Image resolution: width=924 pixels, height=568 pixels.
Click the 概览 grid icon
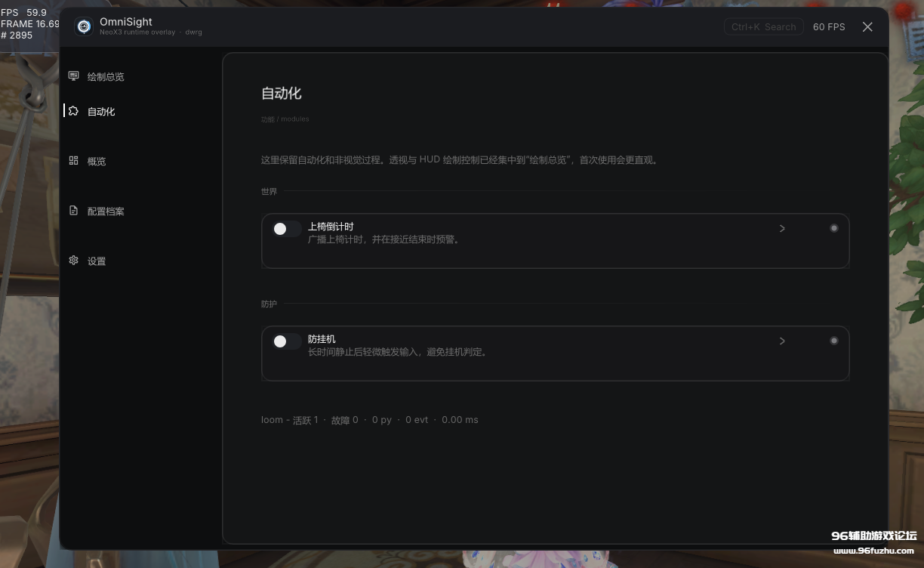(x=73, y=160)
